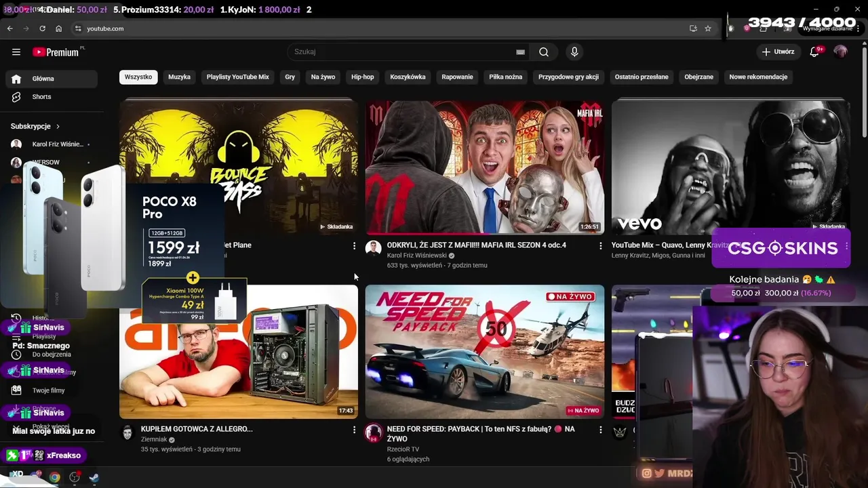The height and width of the screenshot is (488, 868).
Task: Open Do obejrzenia in the sidebar
Action: [52, 354]
